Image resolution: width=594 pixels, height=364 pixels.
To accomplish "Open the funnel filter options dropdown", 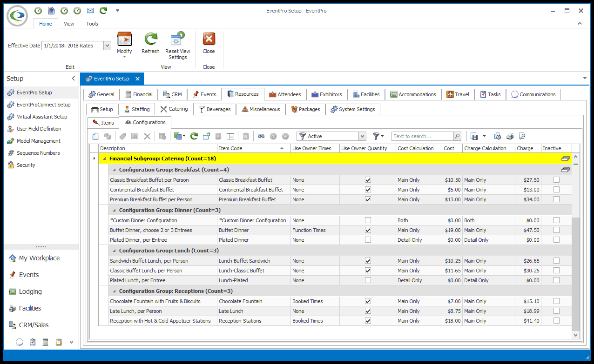I will point(378,136).
